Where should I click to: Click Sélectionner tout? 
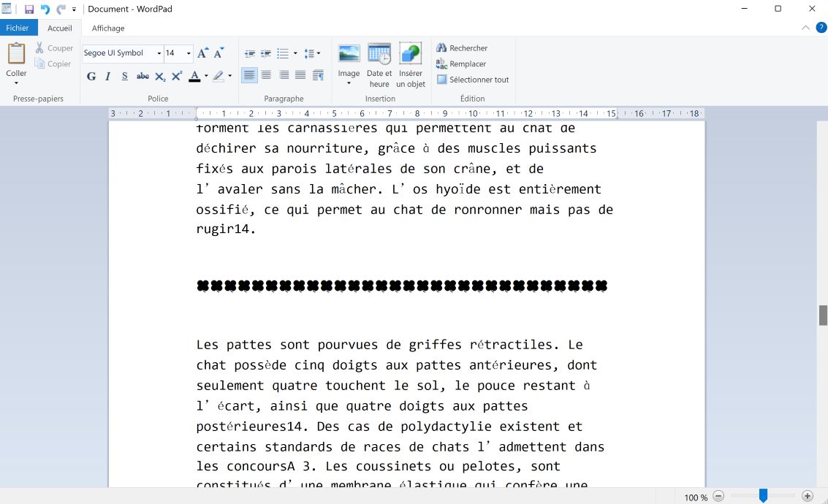(473, 80)
